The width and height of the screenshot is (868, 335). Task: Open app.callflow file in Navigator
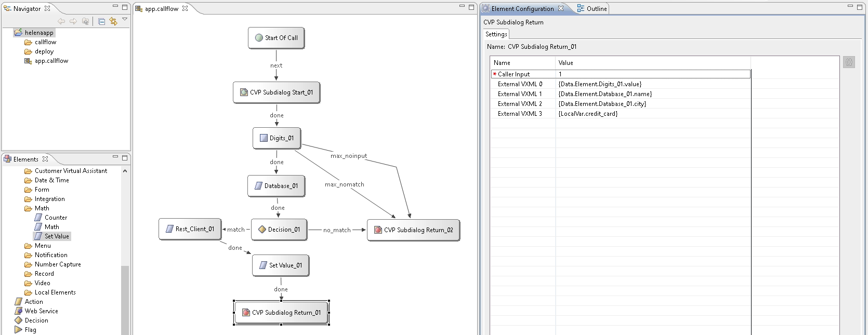pyautogui.click(x=51, y=61)
